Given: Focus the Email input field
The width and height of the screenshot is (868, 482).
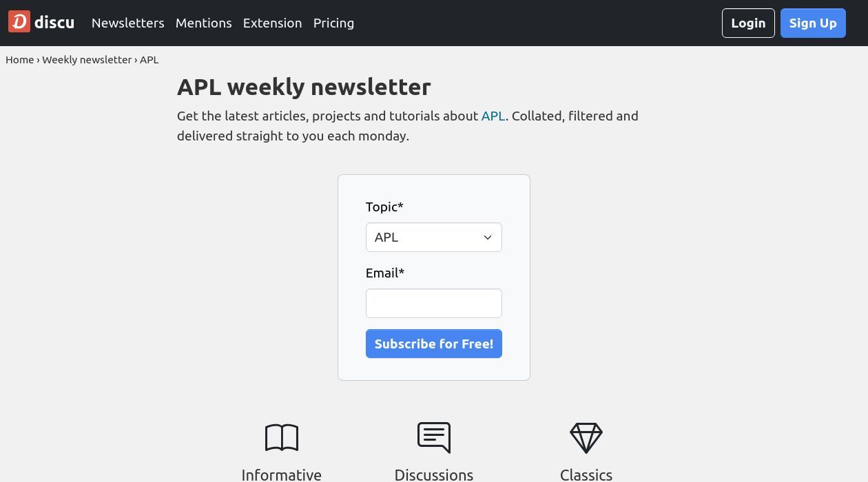Looking at the screenshot, I should click(x=434, y=304).
